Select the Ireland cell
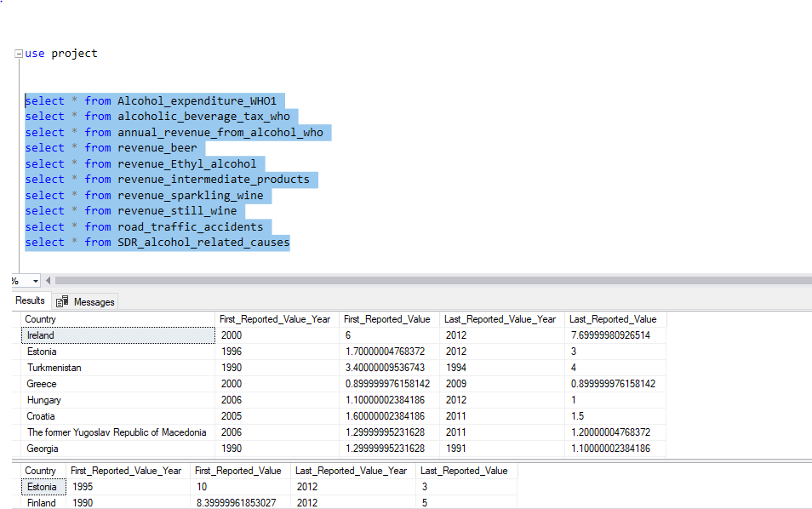Image resolution: width=812 pixels, height=509 pixels. (x=118, y=335)
